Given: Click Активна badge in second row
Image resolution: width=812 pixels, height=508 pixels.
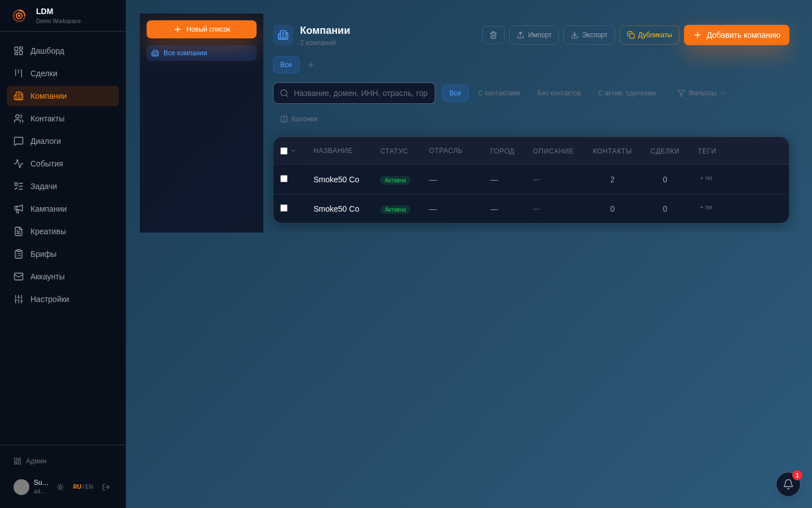Looking at the screenshot, I should [x=395, y=209].
